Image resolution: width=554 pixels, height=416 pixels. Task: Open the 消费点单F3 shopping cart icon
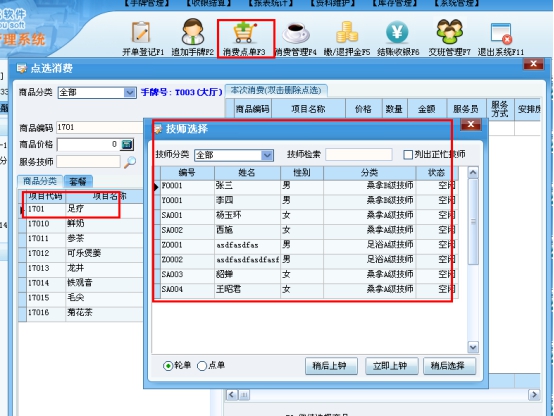(244, 33)
